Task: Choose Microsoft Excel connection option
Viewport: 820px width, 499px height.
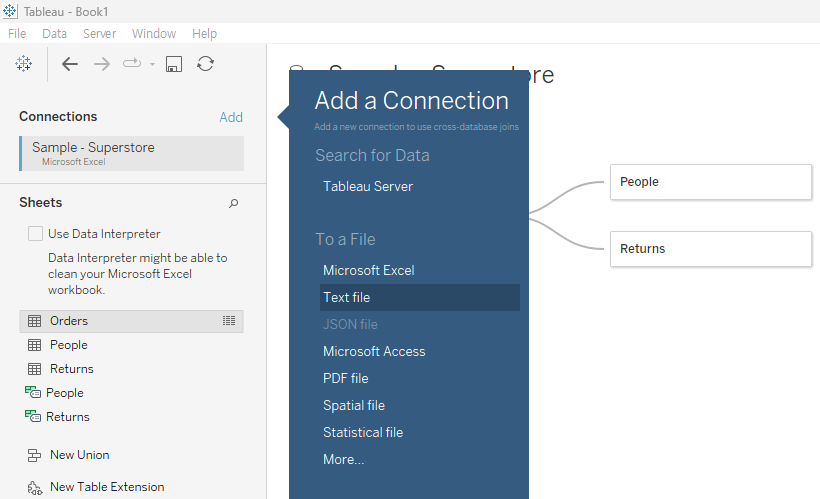Action: [369, 270]
